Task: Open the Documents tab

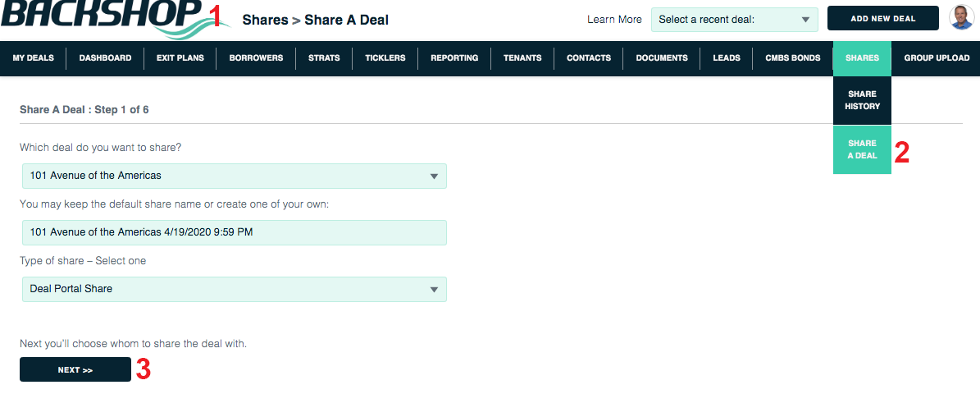Action: (662, 58)
